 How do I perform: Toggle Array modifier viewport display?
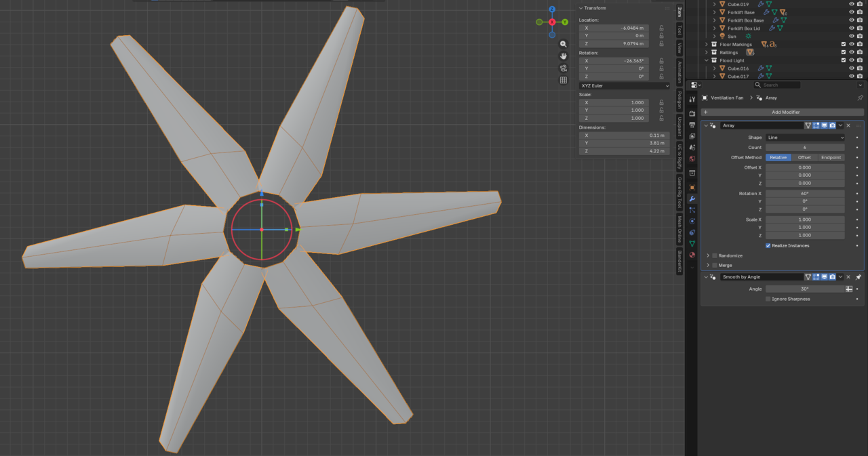pos(825,125)
